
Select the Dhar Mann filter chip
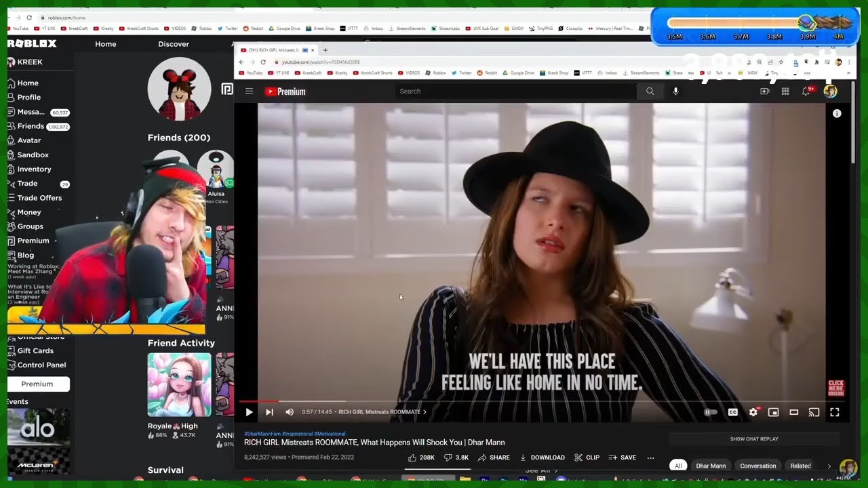pos(711,466)
